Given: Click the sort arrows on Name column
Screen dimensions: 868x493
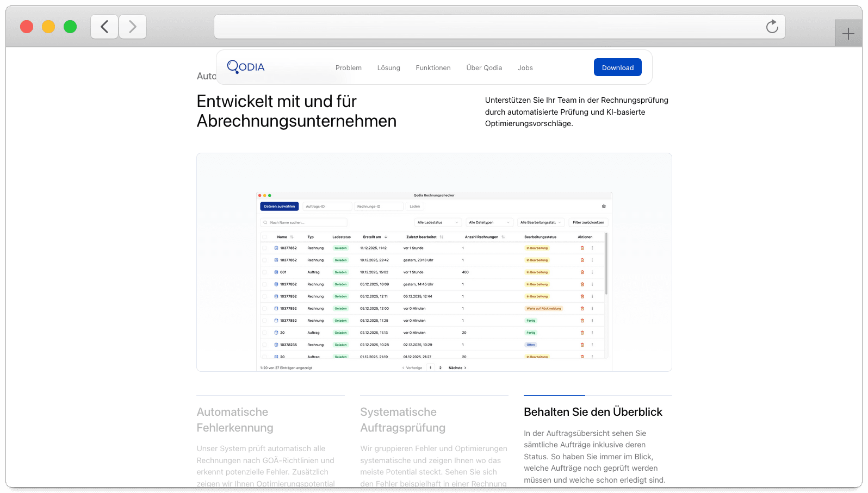Looking at the screenshot, I should click(x=292, y=237).
